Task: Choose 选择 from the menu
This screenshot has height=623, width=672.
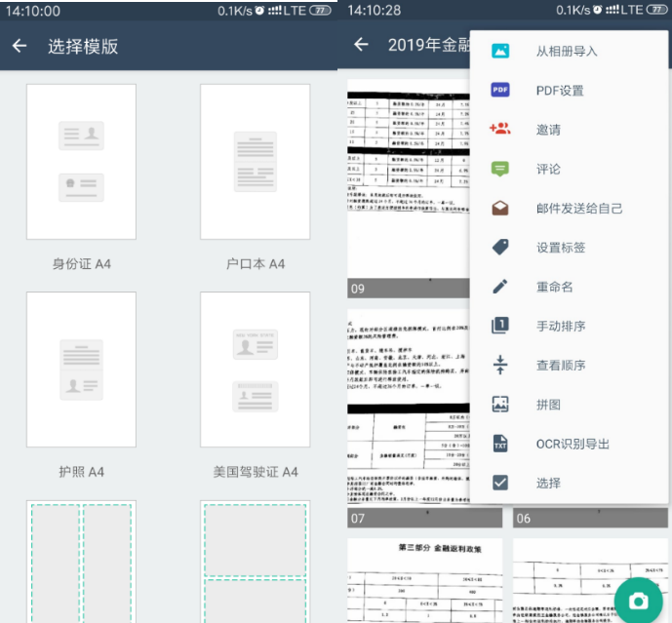Action: click(x=569, y=483)
